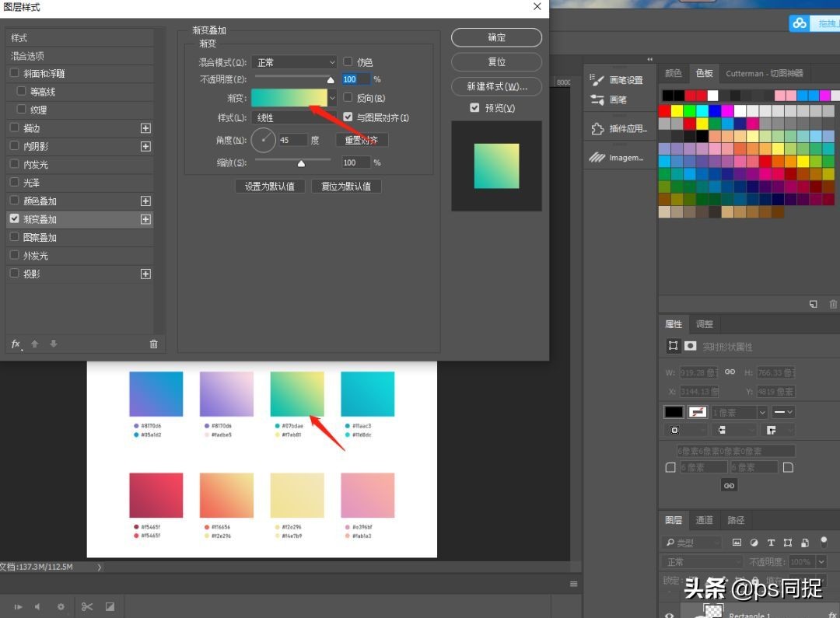Click the fx add-style icon in Layer Style dialog
Viewport: 840px width, 618px height.
[x=16, y=344]
